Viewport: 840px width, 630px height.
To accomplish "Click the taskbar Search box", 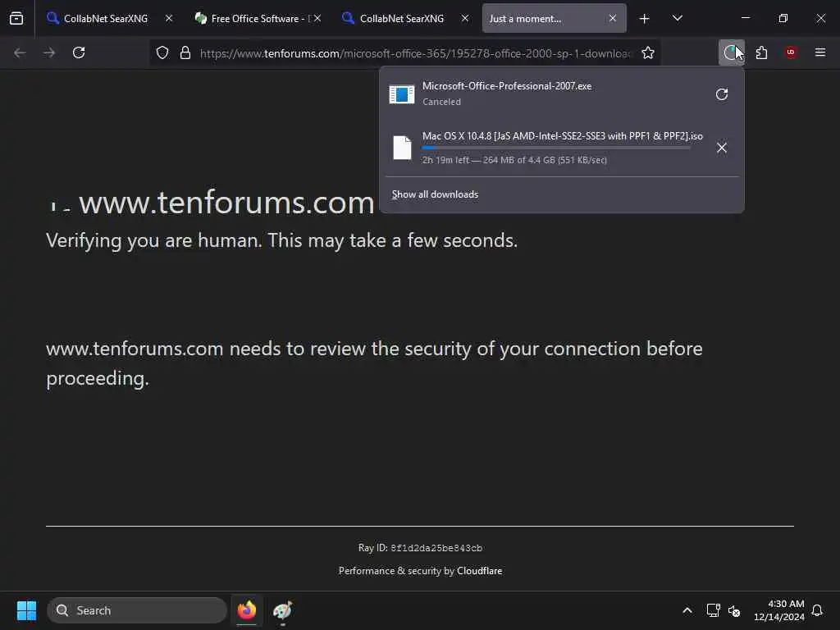I will (x=137, y=610).
